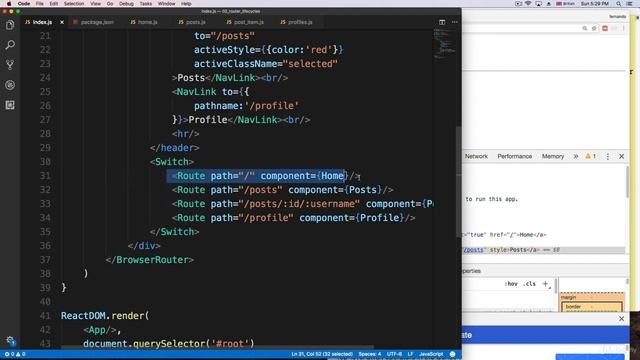The width and height of the screenshot is (640, 360).
Task: Open the Code application menu
Action: pyautogui.click(x=24, y=4)
